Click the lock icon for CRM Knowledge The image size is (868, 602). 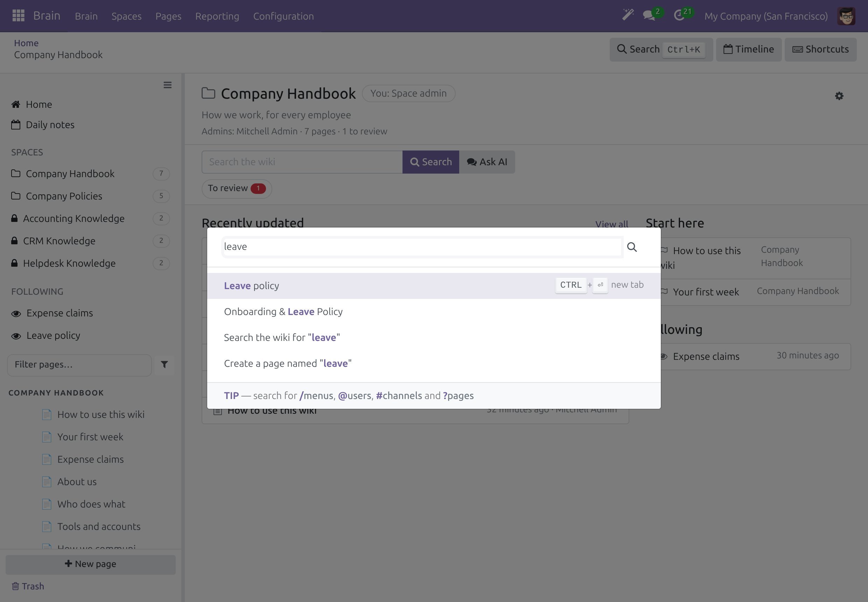(x=14, y=240)
